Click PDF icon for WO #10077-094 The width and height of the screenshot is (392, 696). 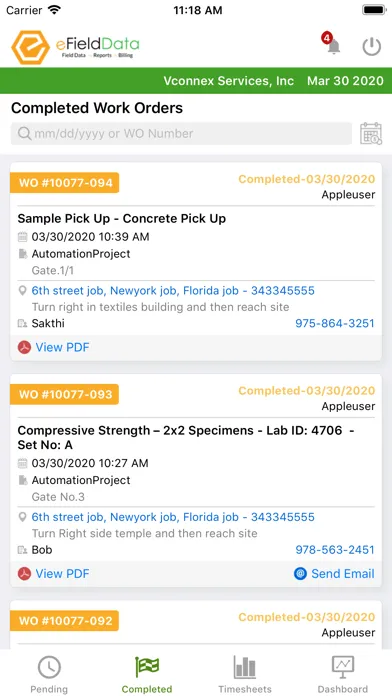pos(24,347)
